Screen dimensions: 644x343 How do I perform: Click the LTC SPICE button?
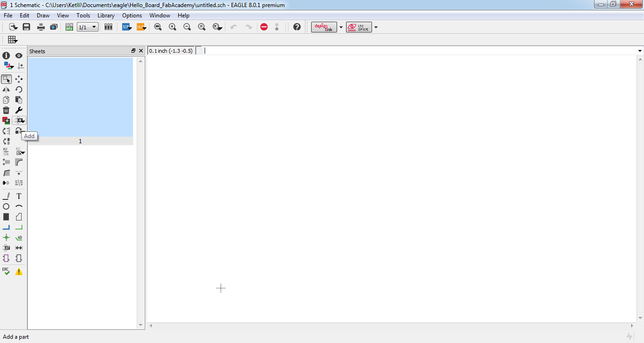click(359, 27)
